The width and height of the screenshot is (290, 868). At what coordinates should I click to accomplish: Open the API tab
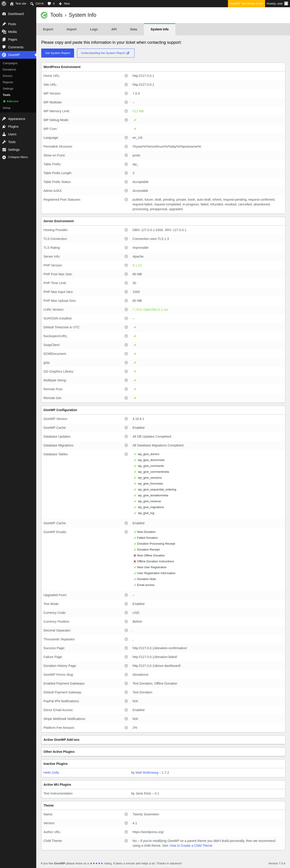[x=114, y=29]
